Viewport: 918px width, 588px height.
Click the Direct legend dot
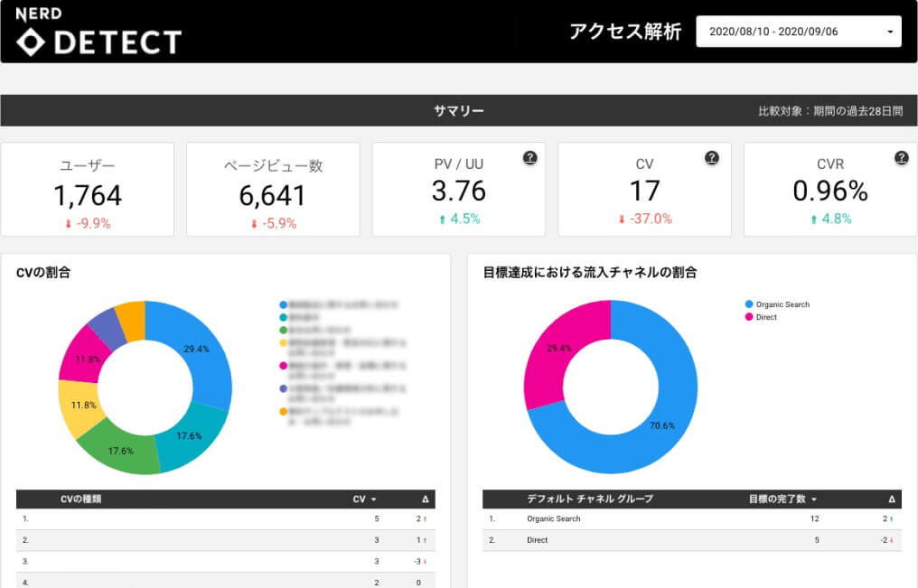click(748, 317)
